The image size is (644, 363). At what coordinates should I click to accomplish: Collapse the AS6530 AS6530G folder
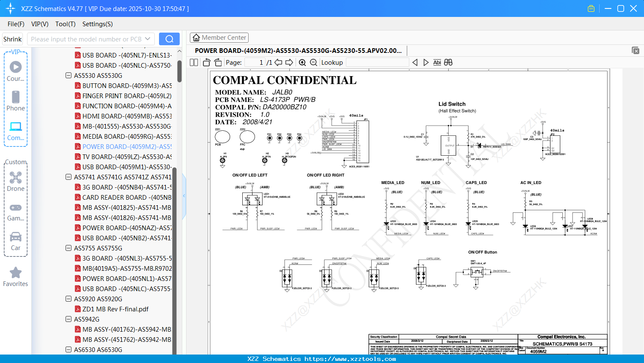tap(69, 349)
